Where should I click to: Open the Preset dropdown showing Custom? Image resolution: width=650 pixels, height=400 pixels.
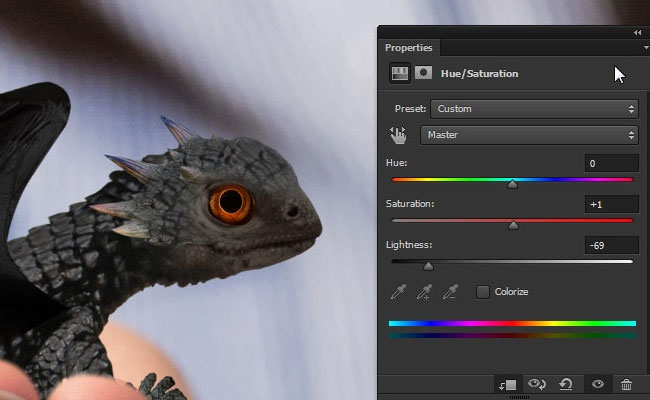coord(534,109)
